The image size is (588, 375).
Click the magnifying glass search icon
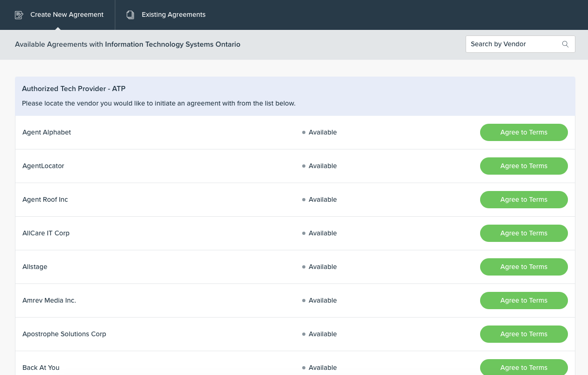(565, 44)
